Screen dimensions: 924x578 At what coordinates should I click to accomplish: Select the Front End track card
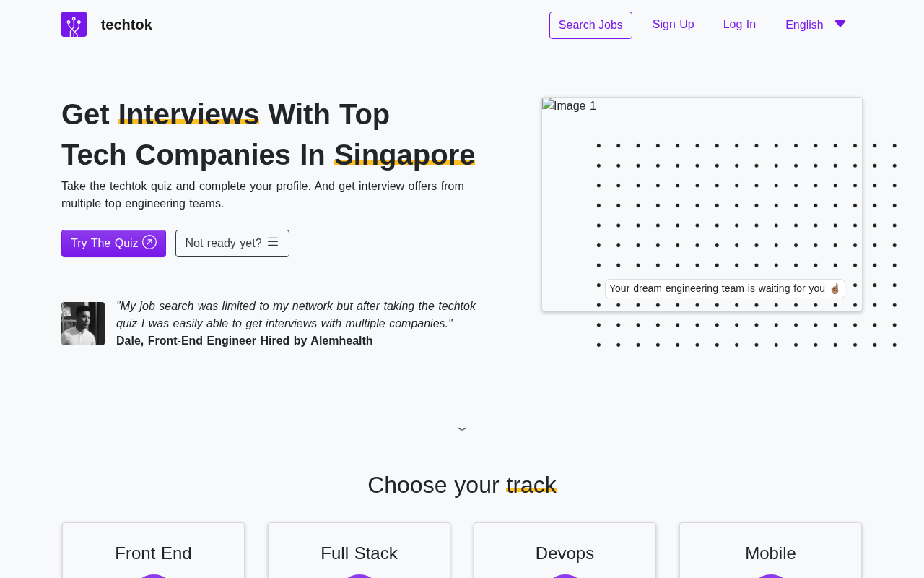click(153, 551)
